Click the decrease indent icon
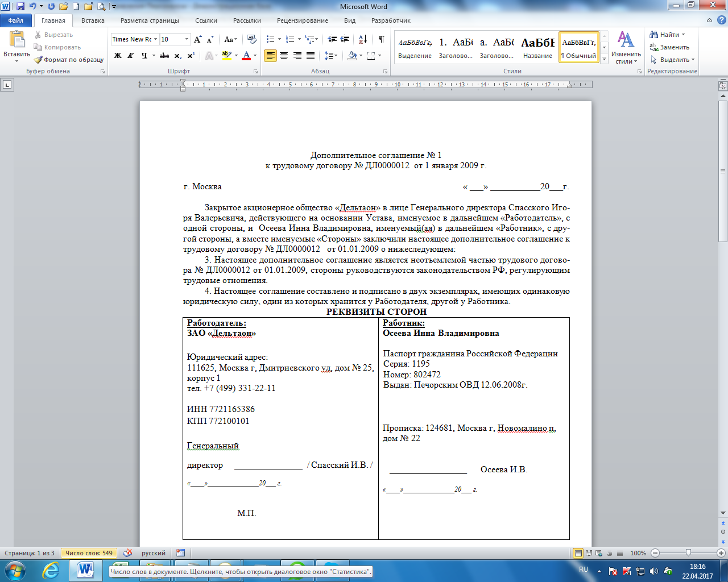The height and width of the screenshot is (582, 728). click(332, 39)
